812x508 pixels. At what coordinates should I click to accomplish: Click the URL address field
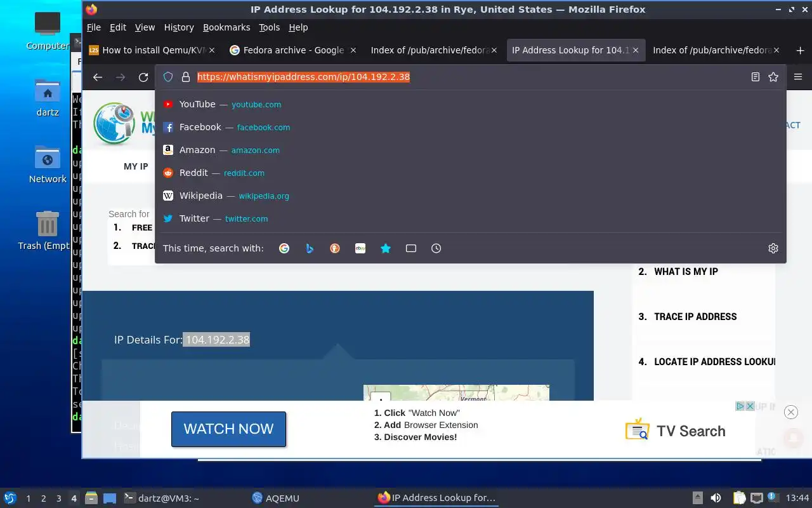pos(469,77)
